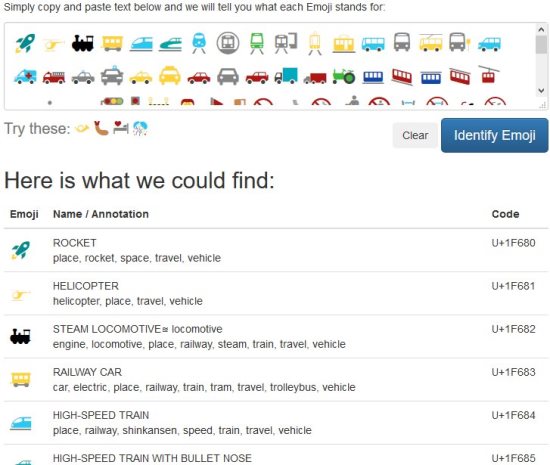Click the yellow oncoming taxi emoji
Image resolution: width=550 pixels, height=465 pixels.
click(170, 75)
